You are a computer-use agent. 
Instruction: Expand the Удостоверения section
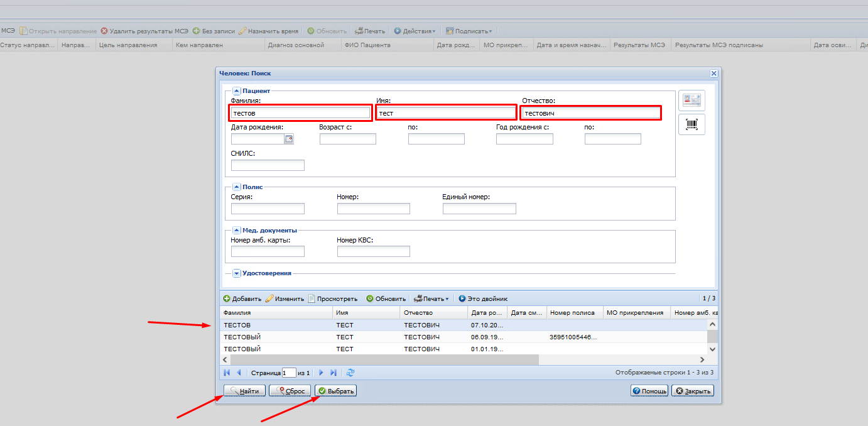[237, 273]
